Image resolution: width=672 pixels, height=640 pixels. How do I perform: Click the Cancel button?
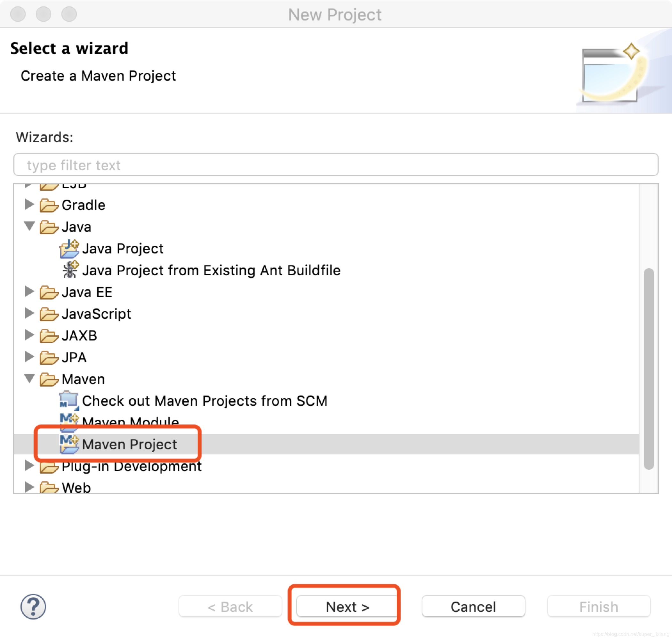(x=473, y=607)
